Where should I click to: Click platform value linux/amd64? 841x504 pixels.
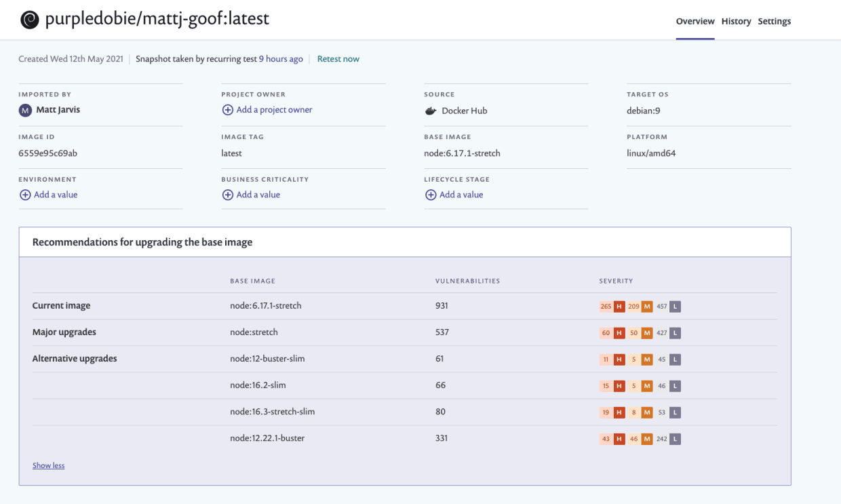651,153
